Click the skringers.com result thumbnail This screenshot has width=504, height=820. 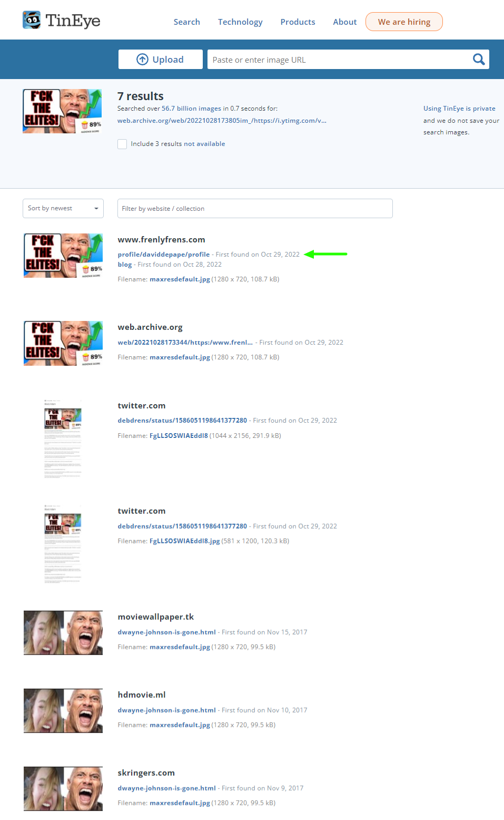[63, 789]
